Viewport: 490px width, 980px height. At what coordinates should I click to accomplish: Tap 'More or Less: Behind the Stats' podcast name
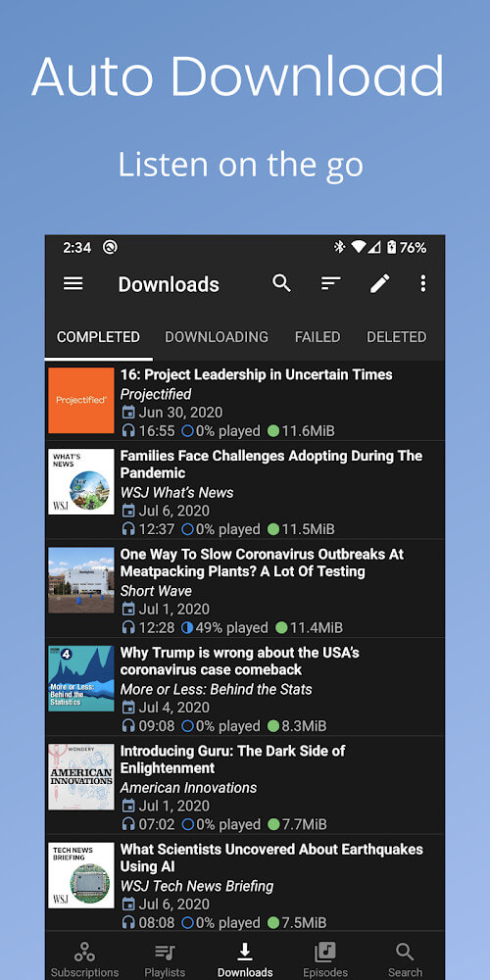point(217,689)
